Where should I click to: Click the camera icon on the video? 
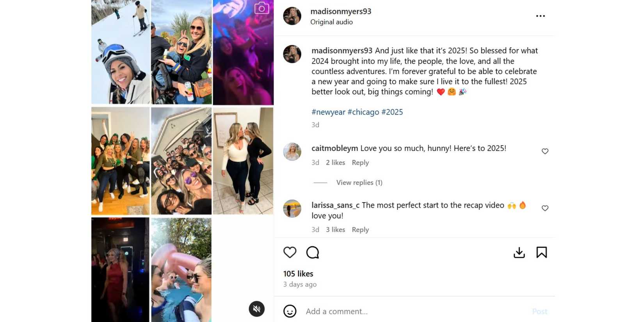coord(261,7)
